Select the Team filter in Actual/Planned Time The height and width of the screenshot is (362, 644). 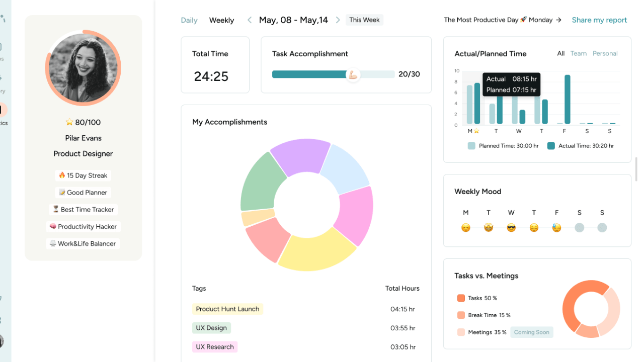point(578,53)
